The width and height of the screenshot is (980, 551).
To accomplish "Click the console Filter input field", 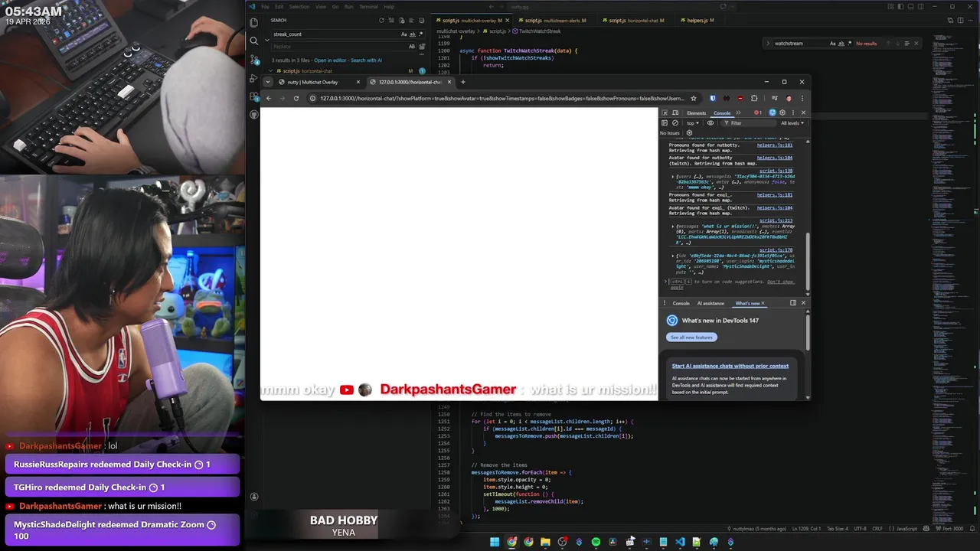I will point(750,122).
